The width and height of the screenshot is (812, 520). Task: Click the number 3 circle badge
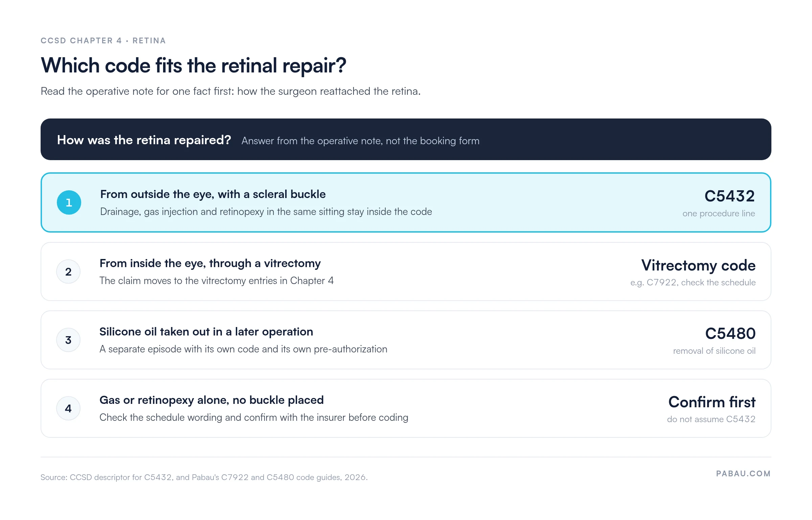coord(68,340)
